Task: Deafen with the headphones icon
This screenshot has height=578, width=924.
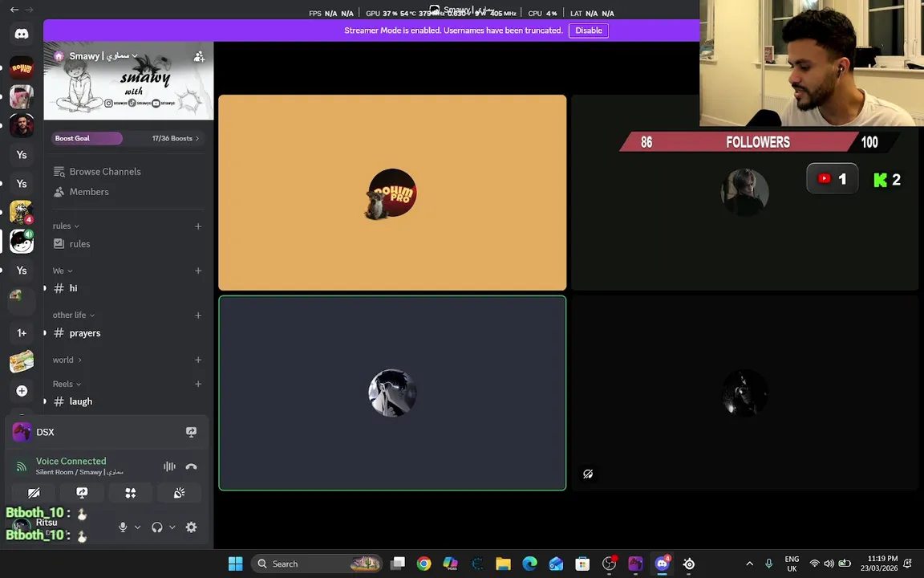Action: click(156, 527)
